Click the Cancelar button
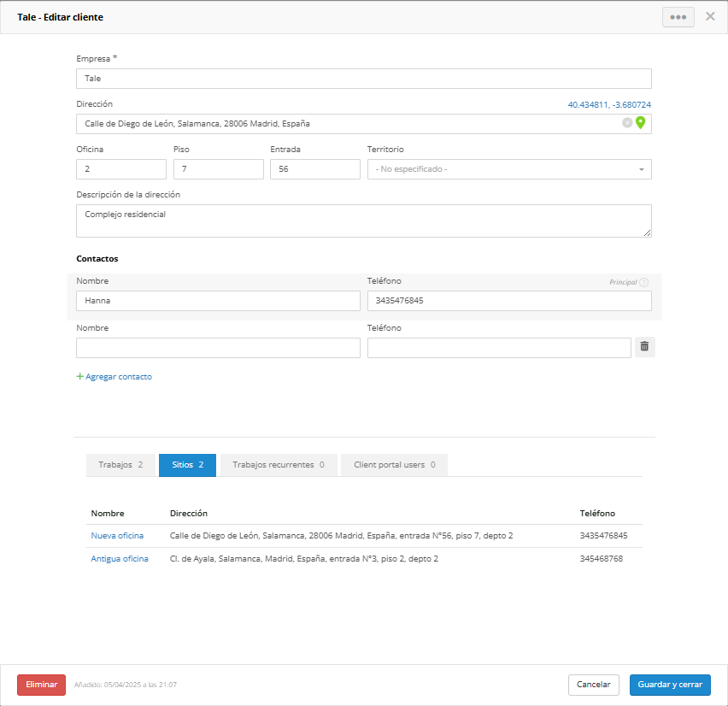The image size is (728, 706). pos(593,685)
